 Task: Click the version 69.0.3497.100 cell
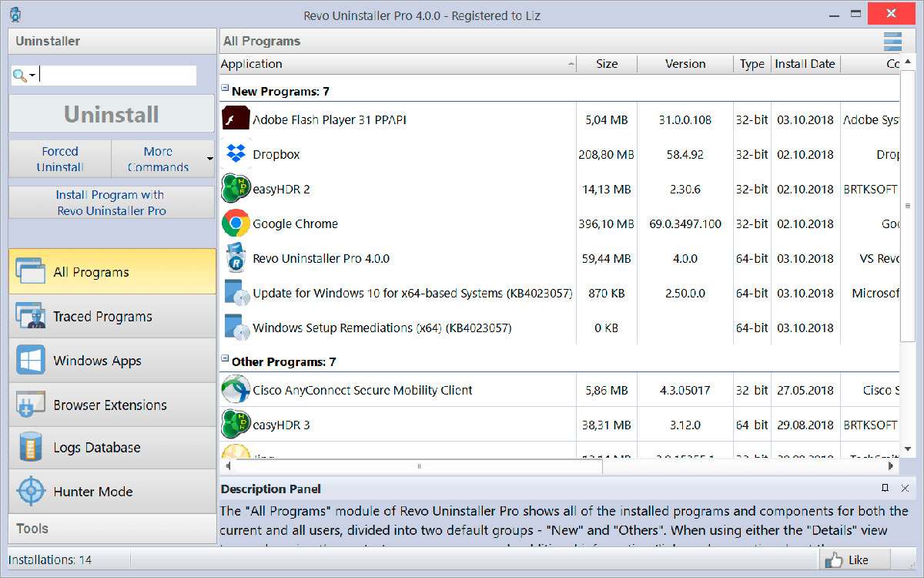coord(685,224)
